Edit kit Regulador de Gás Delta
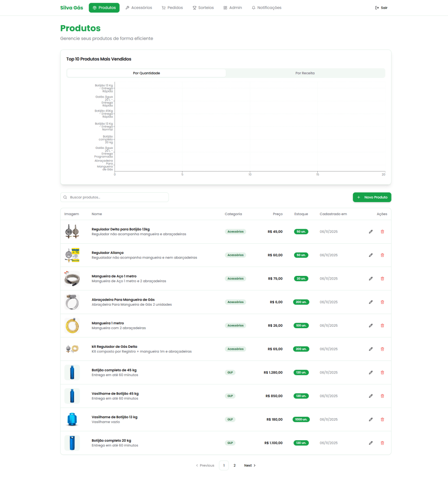The width and height of the screenshot is (448, 478). click(371, 349)
